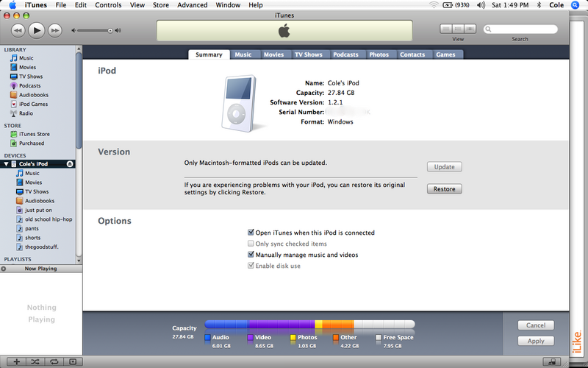Click the Update button
The image size is (588, 368).
(445, 167)
